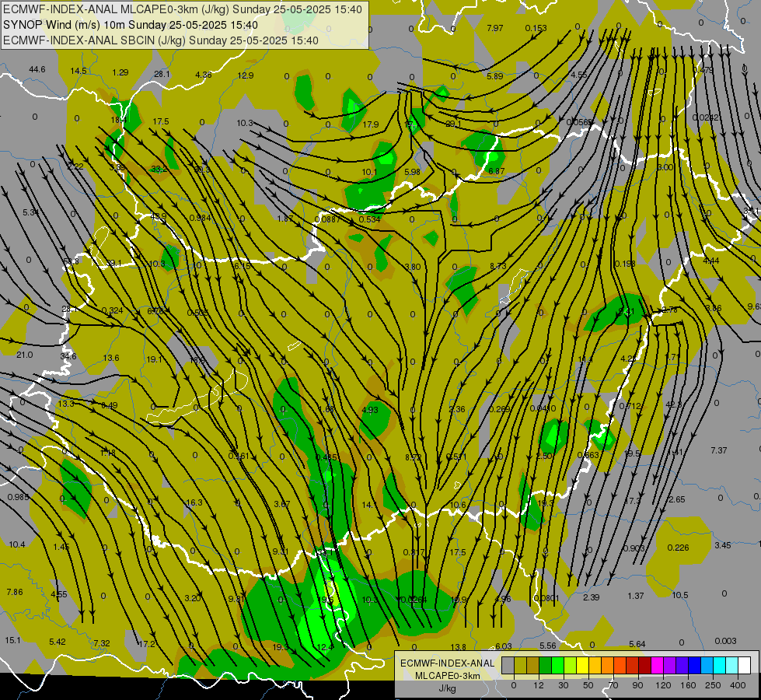Click the map value 1.29
The image size is (761, 700).
pyautogui.click(x=120, y=72)
